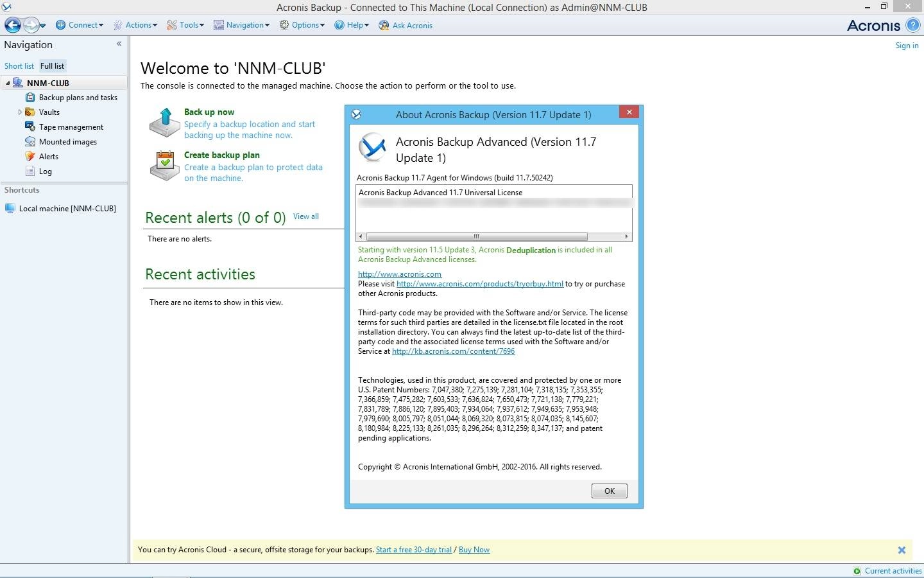
Task: Click the Log document icon
Action: coord(30,171)
